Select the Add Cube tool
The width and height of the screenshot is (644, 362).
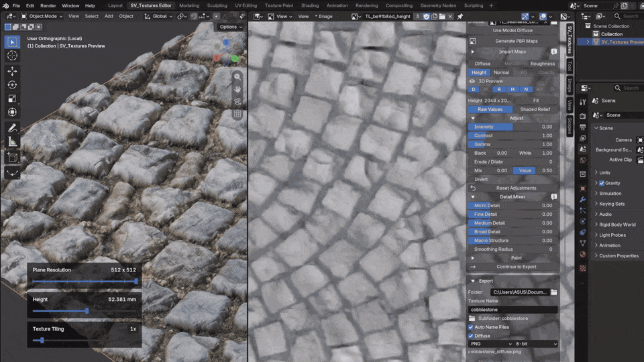(12, 157)
